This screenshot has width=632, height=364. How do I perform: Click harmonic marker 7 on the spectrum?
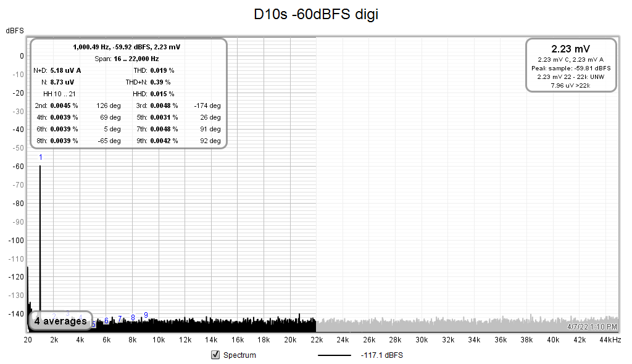(120, 319)
